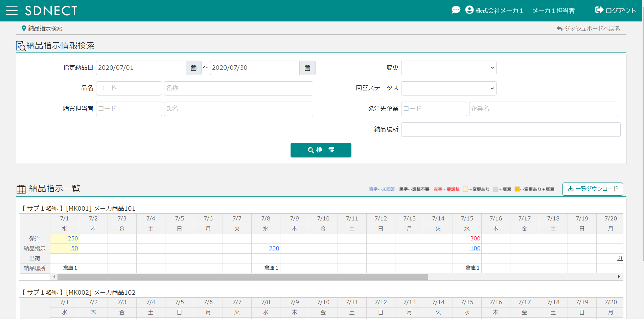
Task: Click the 納品指示 row label in MK001
Action: [x=34, y=249]
